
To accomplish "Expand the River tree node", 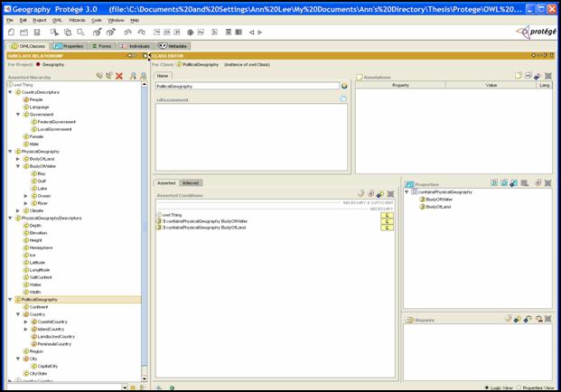I will 26,203.
